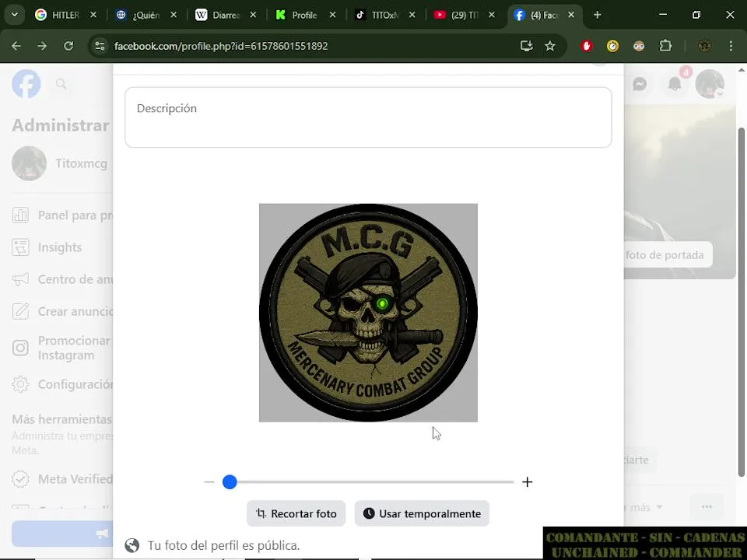Open Panel para profesionales sidebar item

[x=62, y=215]
